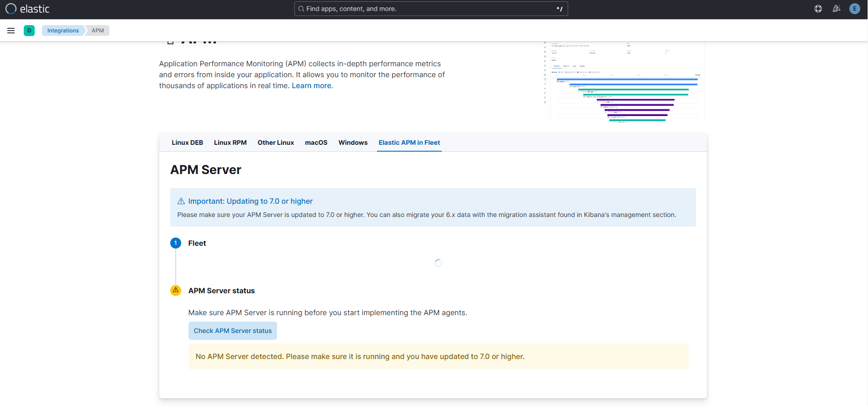Click the APM trace screenshot thumbnail
Screen dimensions: 868x407
click(625, 82)
